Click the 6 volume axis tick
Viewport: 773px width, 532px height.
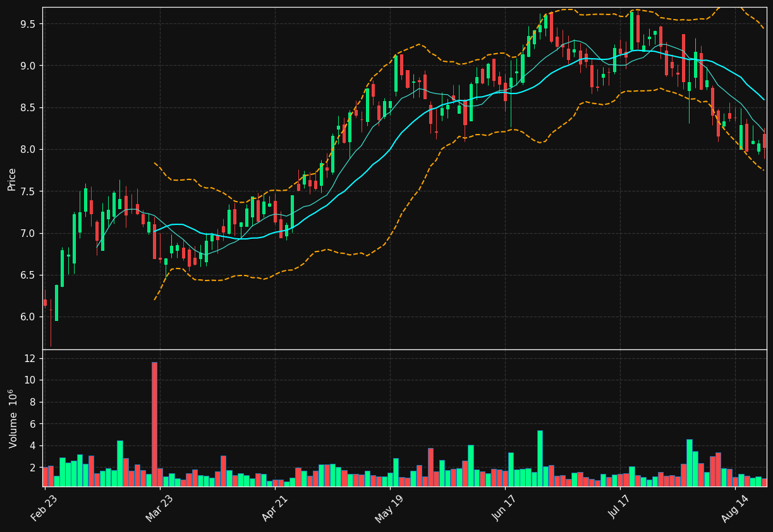33,424
